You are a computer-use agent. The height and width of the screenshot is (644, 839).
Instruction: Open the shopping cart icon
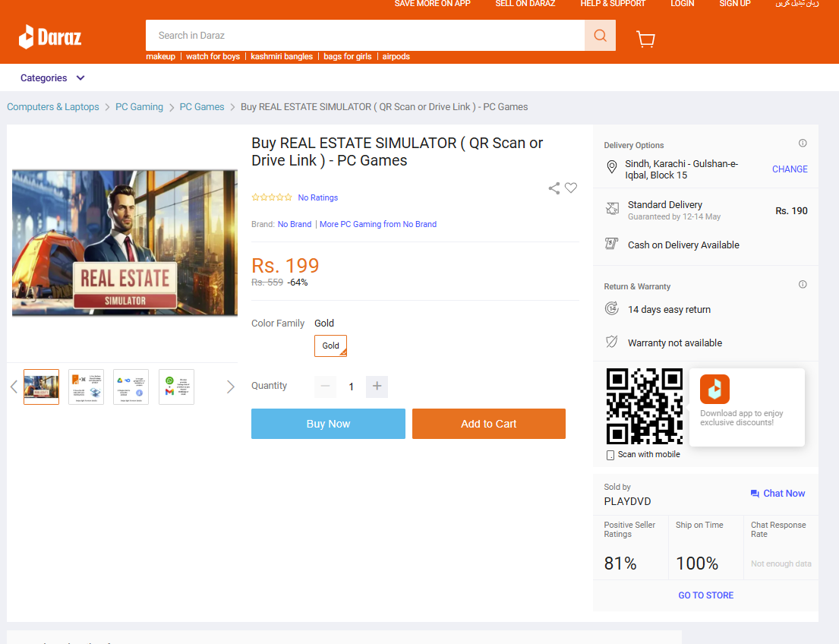(x=646, y=39)
